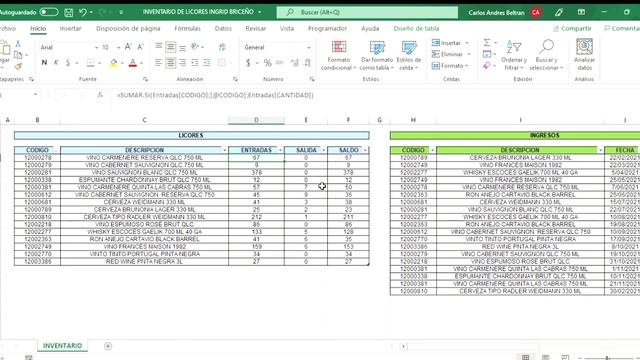The image size is (640, 360).
Task: Switch to the Fórmulas tab
Action: point(187,28)
